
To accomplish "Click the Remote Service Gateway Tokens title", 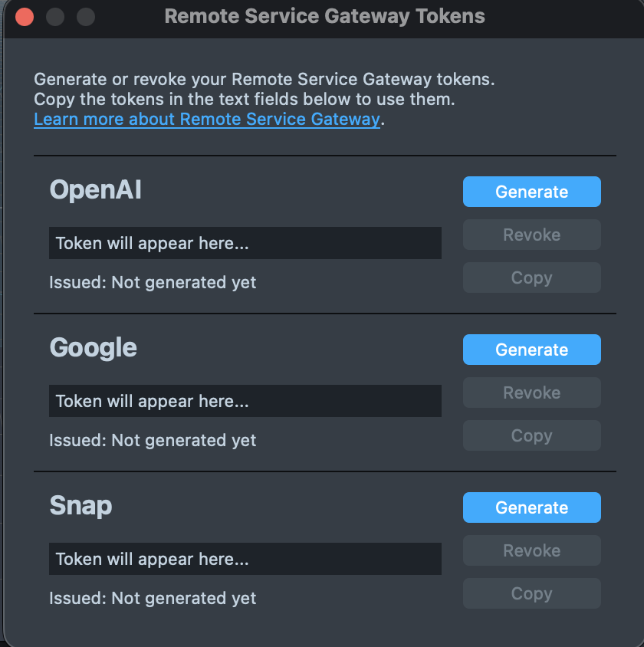I will 324,16.
